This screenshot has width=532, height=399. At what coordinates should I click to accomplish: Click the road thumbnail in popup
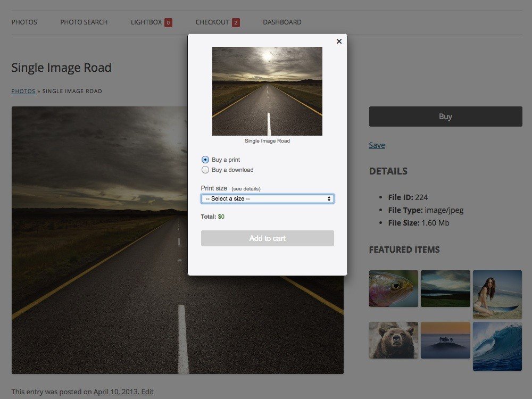pos(267,91)
